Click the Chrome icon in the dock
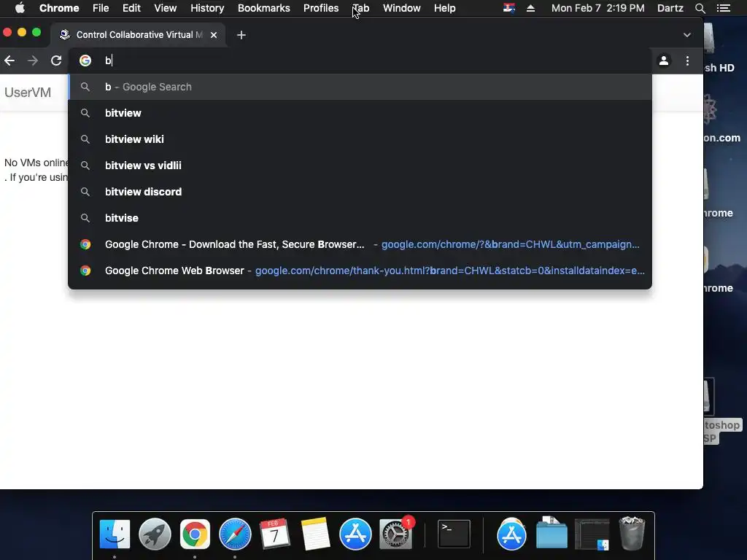Viewport: 747px width, 560px height. (195, 534)
